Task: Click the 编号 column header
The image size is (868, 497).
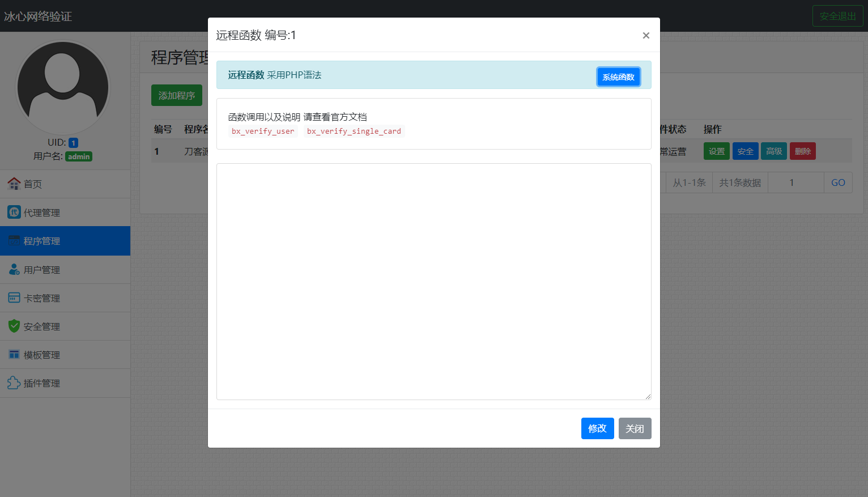Action: point(163,129)
